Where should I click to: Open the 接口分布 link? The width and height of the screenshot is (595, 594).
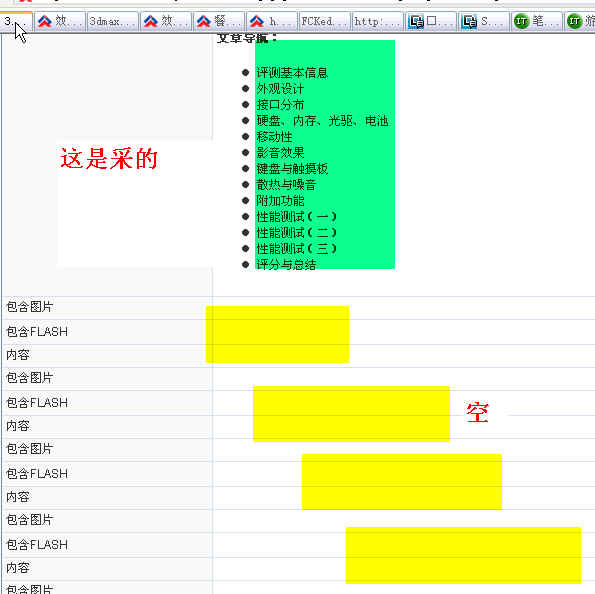click(280, 104)
